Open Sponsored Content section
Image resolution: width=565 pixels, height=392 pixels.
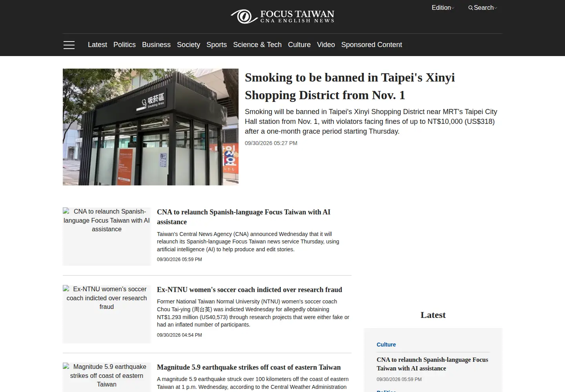(372, 45)
